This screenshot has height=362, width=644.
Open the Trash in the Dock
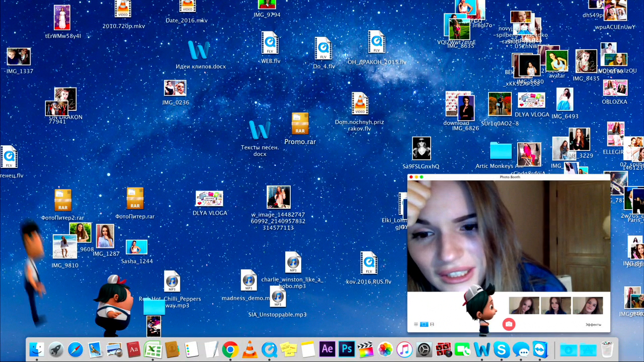(x=607, y=349)
